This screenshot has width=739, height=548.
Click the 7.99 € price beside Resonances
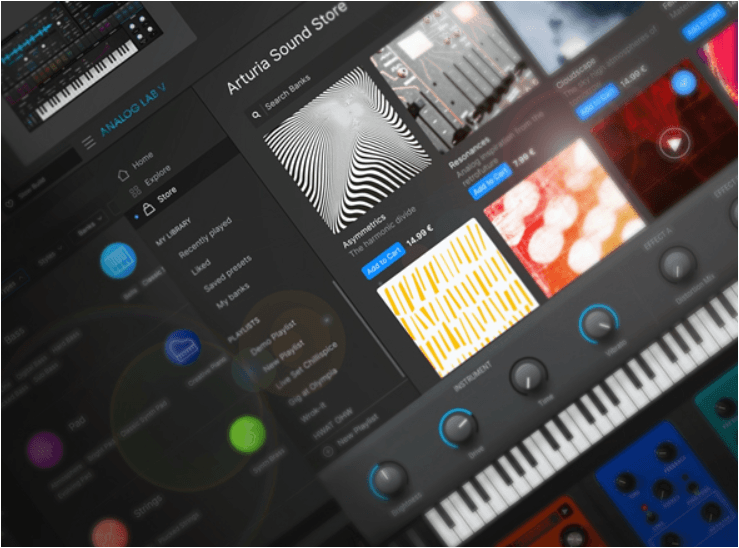click(x=524, y=158)
